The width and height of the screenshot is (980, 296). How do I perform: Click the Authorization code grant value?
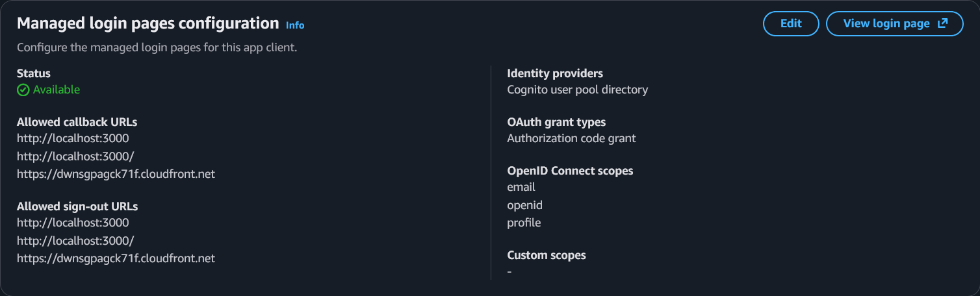tap(571, 138)
